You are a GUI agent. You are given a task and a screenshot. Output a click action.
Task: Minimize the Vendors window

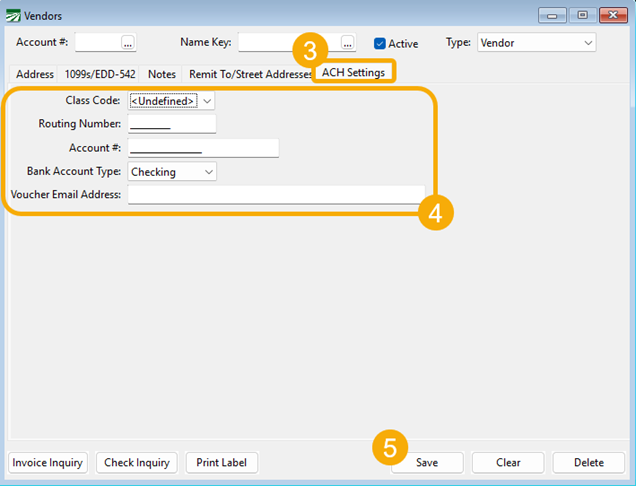pyautogui.click(x=552, y=16)
